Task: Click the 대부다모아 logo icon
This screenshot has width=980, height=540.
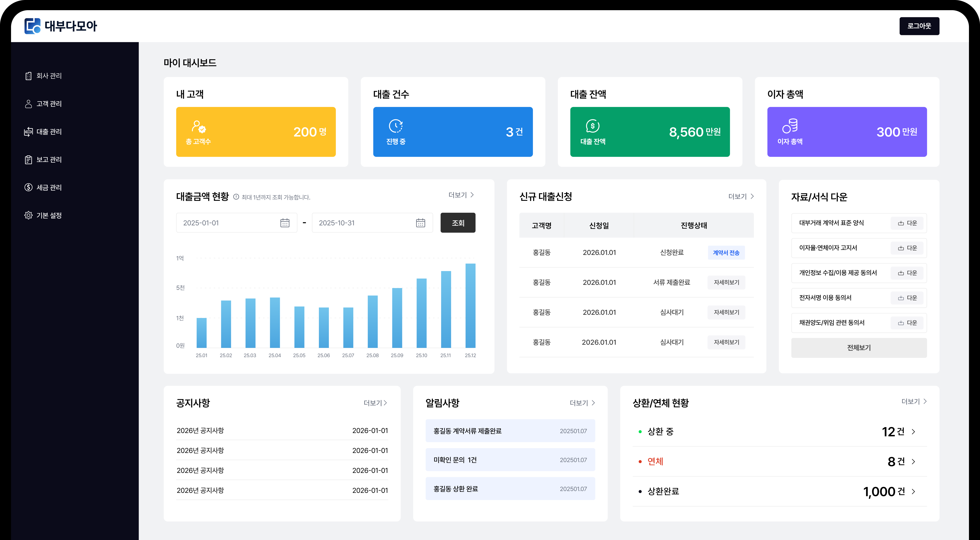Action: click(x=32, y=26)
